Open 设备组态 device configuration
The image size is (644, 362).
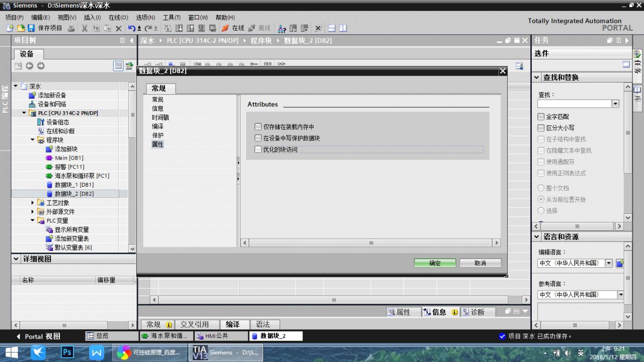[57, 122]
